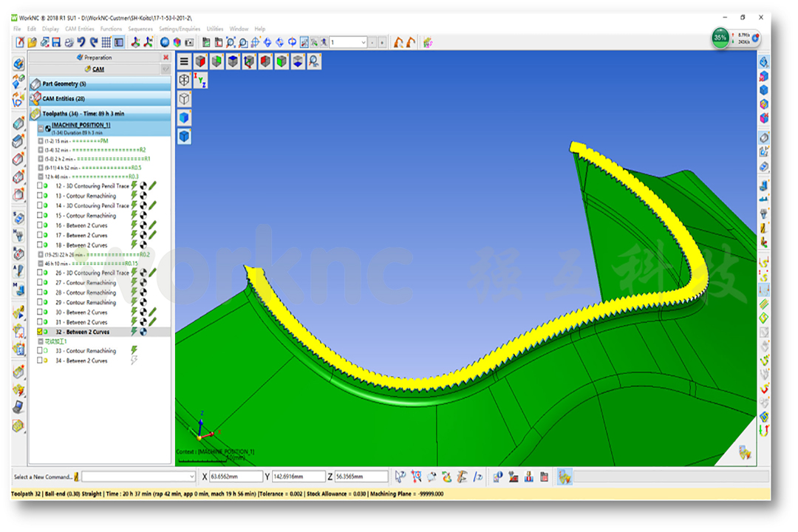798x532 pixels.
Task: Select the isometric axis cube view
Action: [249, 61]
